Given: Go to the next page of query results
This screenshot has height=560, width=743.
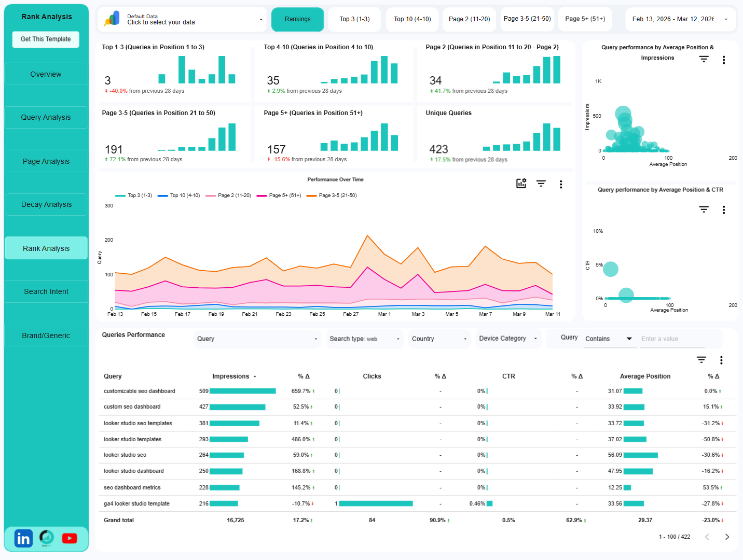Looking at the screenshot, I should (x=727, y=537).
